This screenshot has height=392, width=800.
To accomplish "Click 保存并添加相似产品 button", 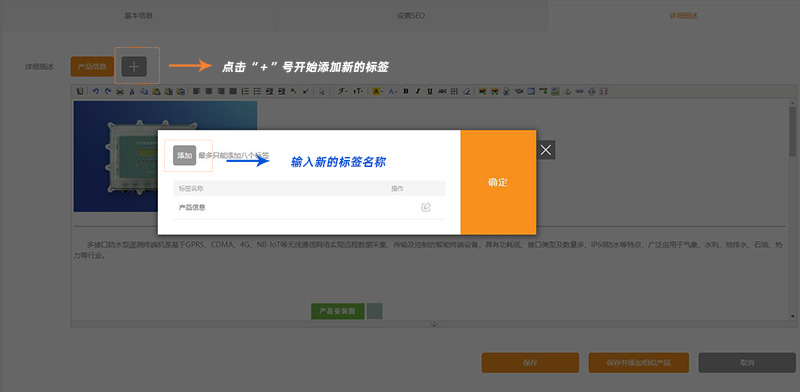I will tap(639, 363).
